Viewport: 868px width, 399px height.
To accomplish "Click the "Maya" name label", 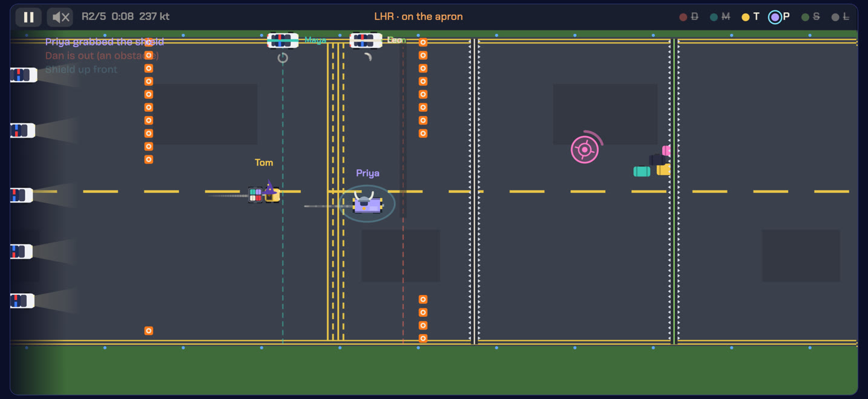I will pyautogui.click(x=315, y=40).
